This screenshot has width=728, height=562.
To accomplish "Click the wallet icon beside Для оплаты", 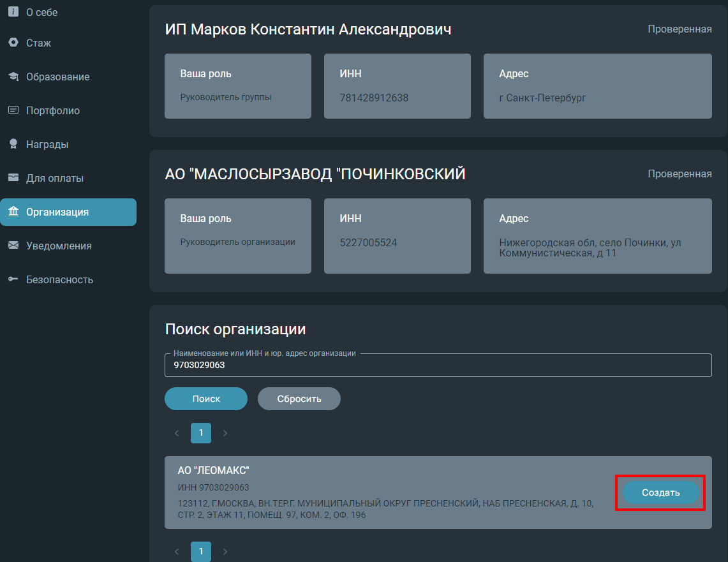I will click(13, 178).
